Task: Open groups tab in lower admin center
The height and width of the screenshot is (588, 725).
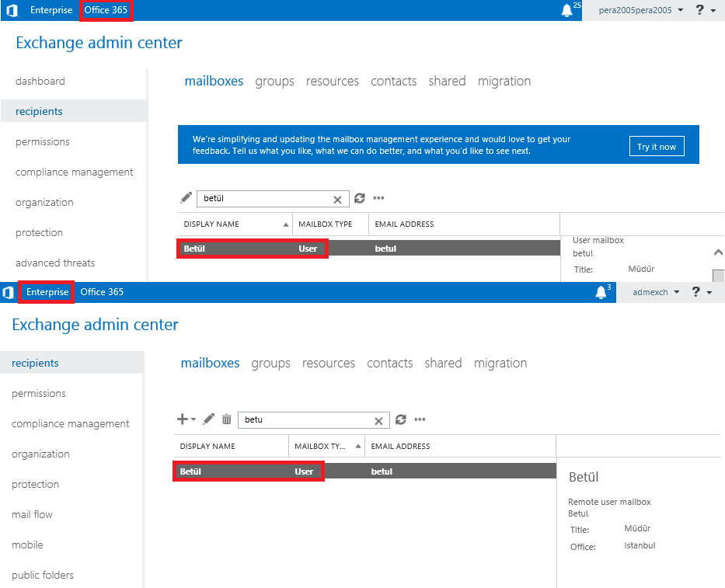Action: [x=271, y=364]
